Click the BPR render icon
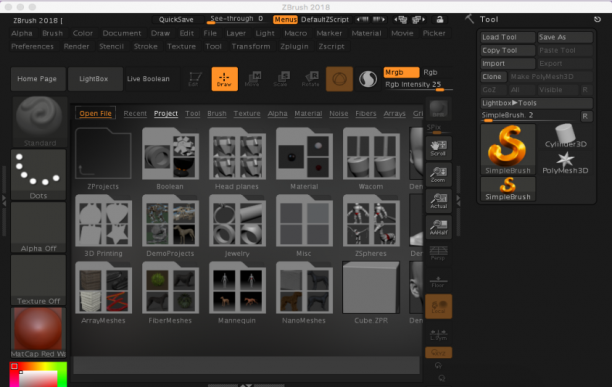The width and height of the screenshot is (612, 387). click(x=438, y=109)
